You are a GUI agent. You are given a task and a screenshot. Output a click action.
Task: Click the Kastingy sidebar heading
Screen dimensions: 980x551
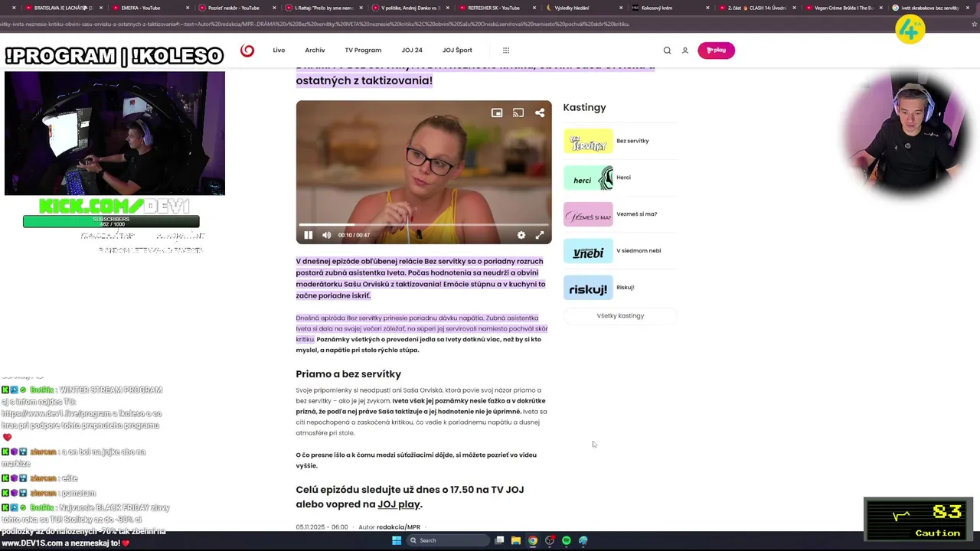(x=584, y=107)
